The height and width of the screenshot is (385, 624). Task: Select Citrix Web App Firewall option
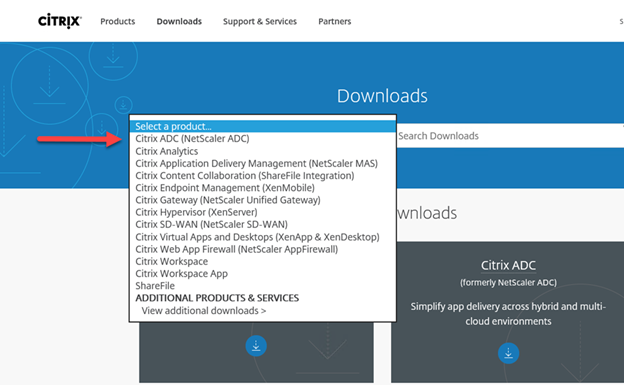(263, 249)
